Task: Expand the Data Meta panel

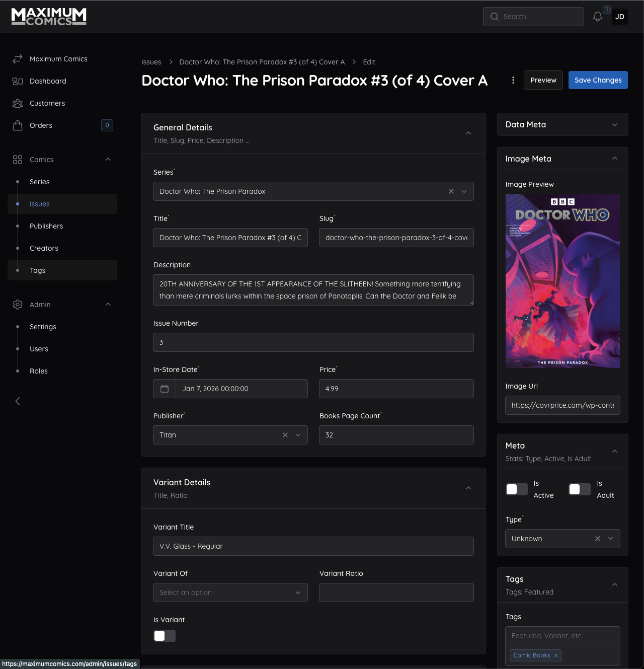Action: (614, 125)
